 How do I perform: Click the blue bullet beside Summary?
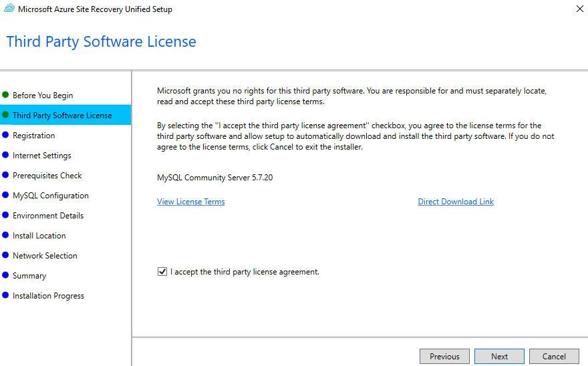5,275
